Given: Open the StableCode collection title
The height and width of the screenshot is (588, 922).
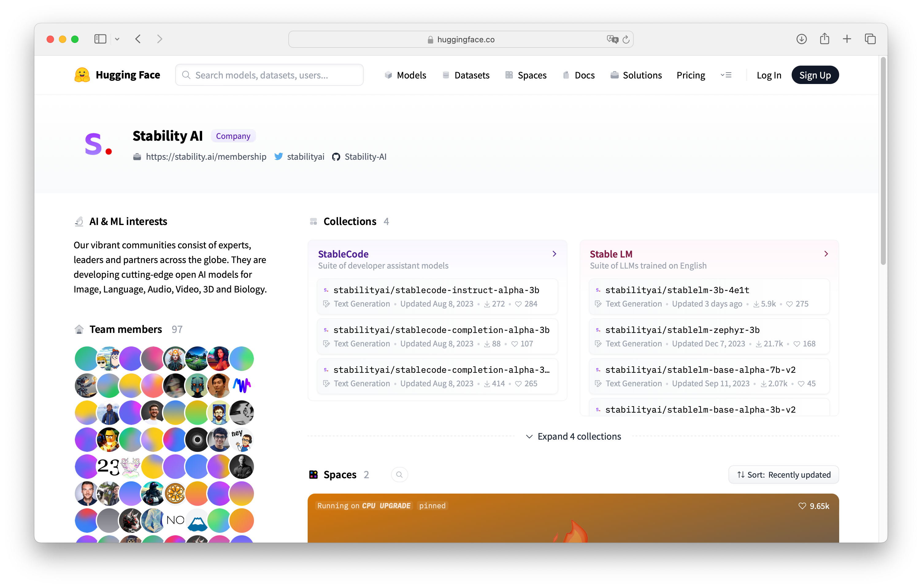Looking at the screenshot, I should (x=343, y=254).
